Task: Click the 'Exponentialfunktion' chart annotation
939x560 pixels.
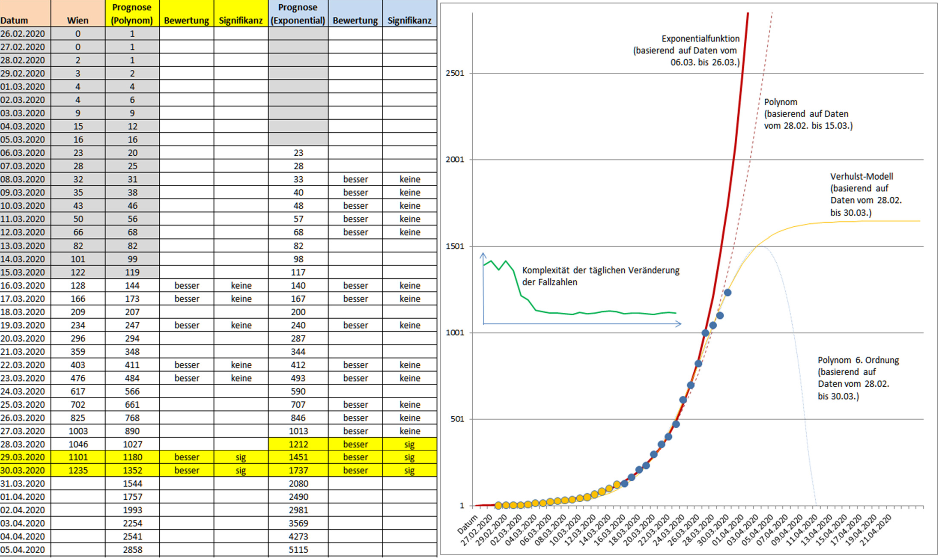Action: (686, 50)
